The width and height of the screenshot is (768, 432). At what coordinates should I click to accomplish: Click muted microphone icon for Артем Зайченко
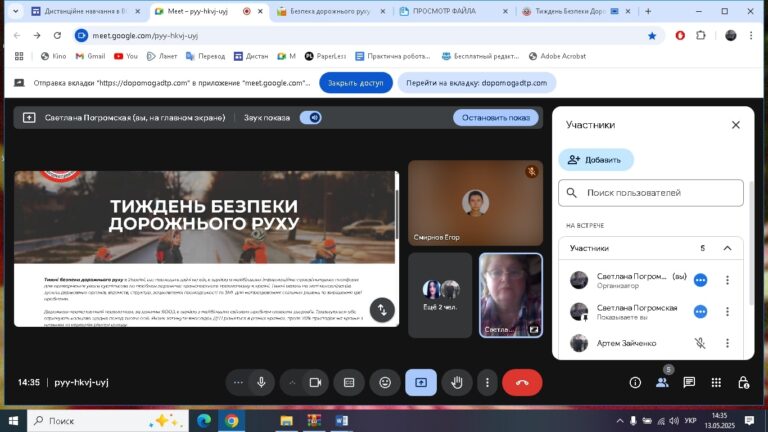tap(700, 343)
